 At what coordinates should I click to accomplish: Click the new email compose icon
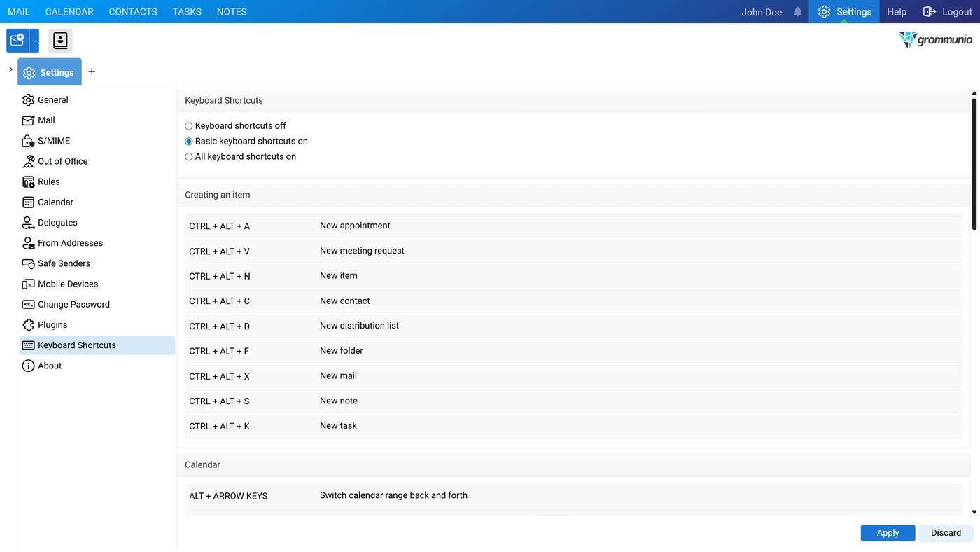point(17,41)
